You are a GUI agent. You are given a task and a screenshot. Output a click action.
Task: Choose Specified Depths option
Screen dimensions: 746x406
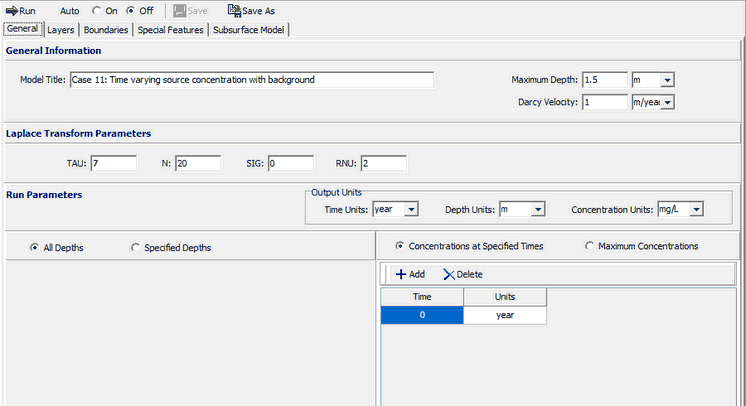point(136,247)
